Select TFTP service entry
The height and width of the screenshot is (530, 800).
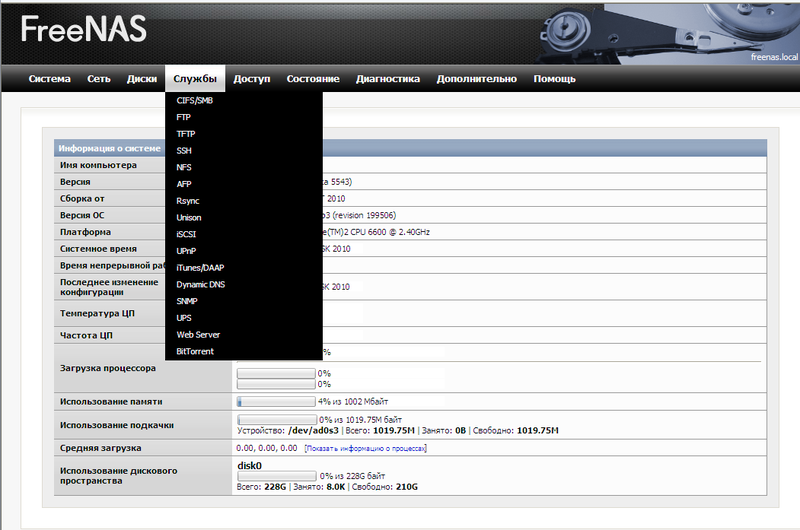(186, 134)
